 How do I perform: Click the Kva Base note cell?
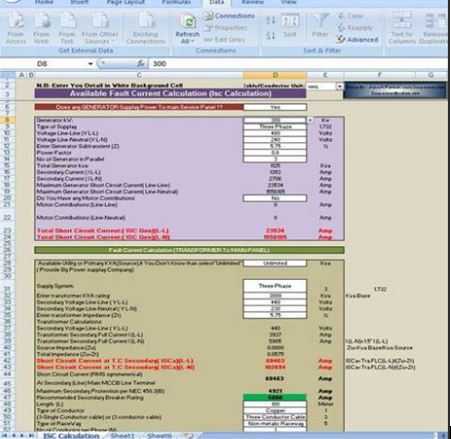coord(358,296)
